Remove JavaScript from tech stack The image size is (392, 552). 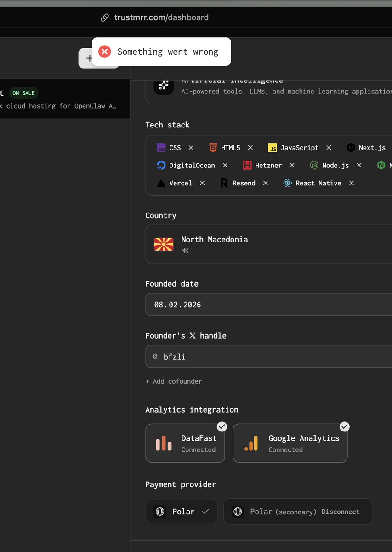(x=329, y=148)
